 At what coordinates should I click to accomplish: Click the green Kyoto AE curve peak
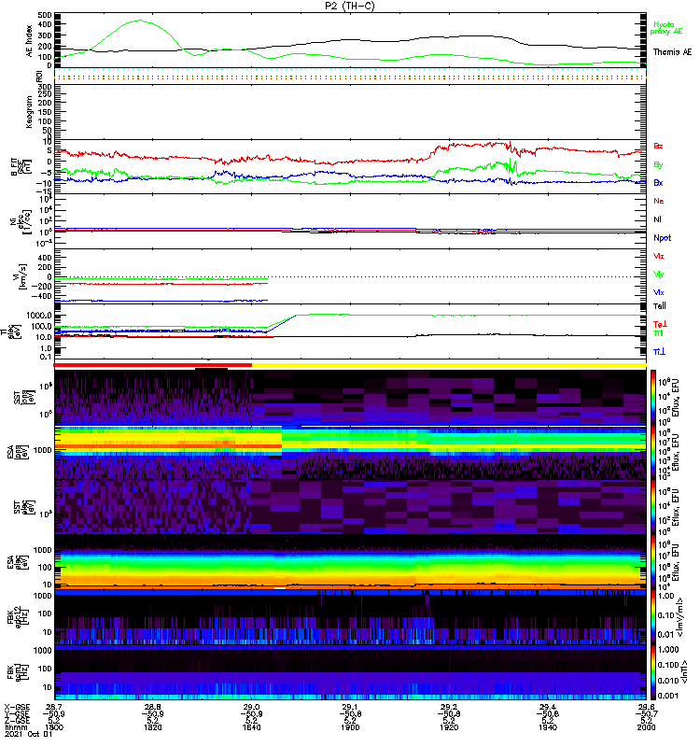pos(139,21)
